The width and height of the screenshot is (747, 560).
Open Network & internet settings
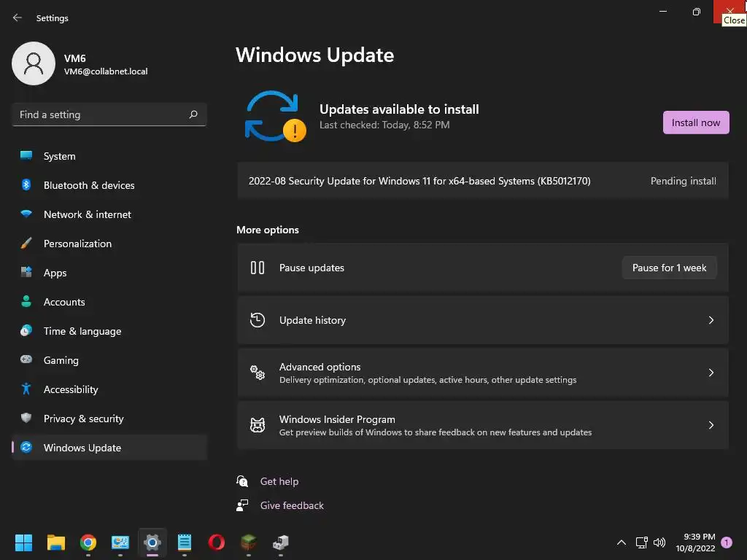[x=109, y=214]
